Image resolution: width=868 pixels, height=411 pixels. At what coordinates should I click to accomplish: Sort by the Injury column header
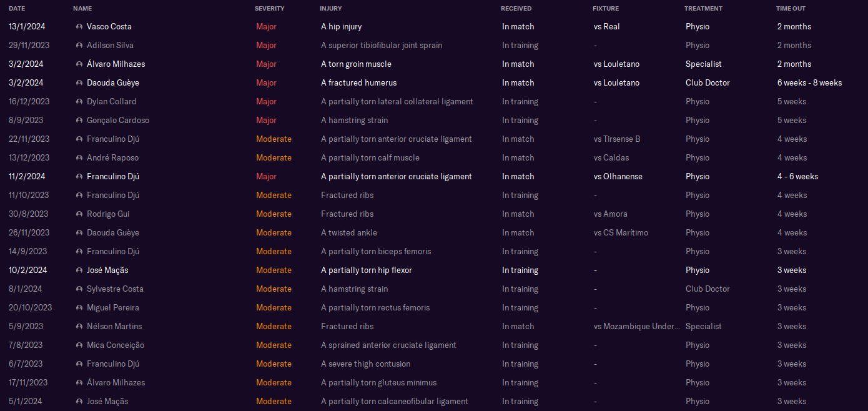click(330, 9)
